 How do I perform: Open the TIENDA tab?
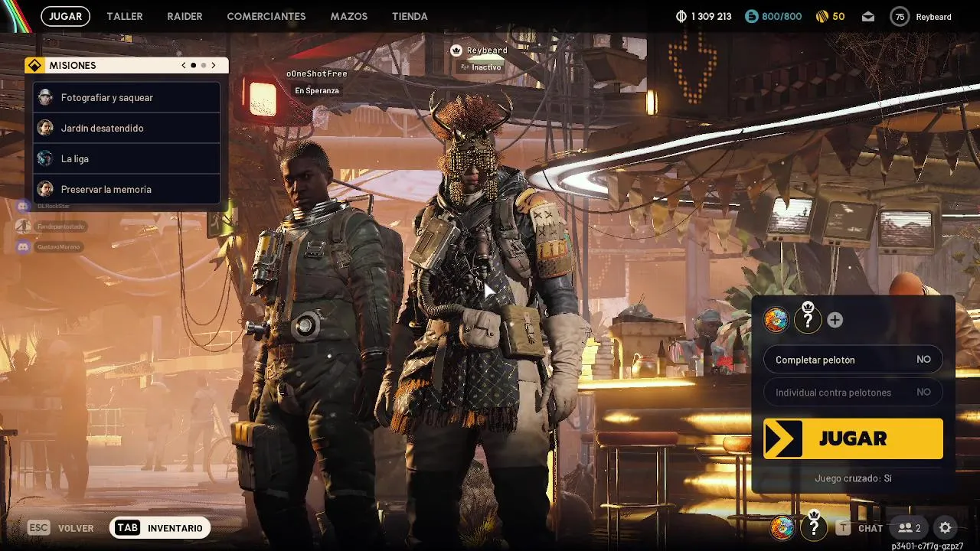pyautogui.click(x=410, y=16)
